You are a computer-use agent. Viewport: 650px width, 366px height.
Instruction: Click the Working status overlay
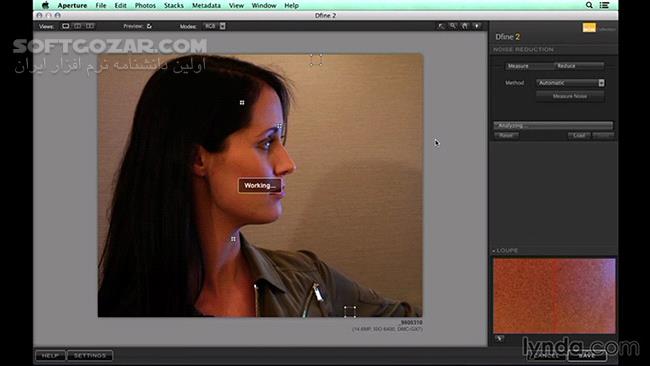[260, 186]
